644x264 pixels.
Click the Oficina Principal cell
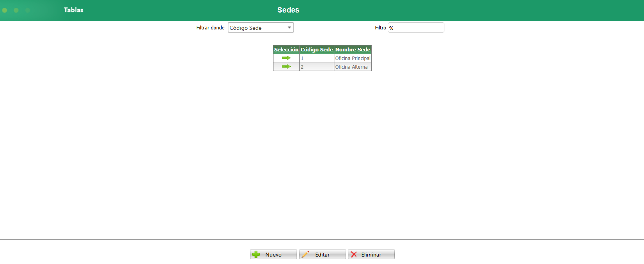pyautogui.click(x=353, y=58)
